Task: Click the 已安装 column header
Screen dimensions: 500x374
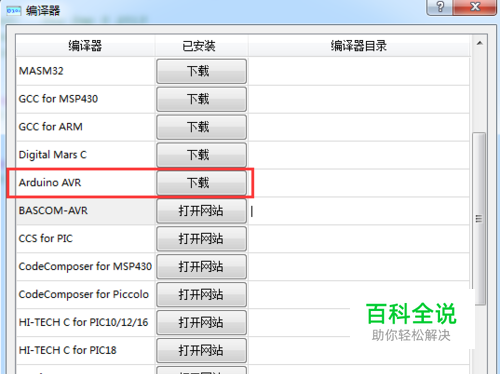Action: click(201, 46)
